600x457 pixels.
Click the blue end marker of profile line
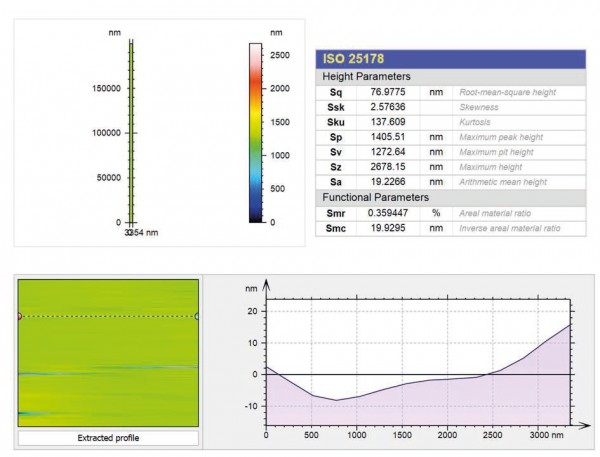pos(197,316)
